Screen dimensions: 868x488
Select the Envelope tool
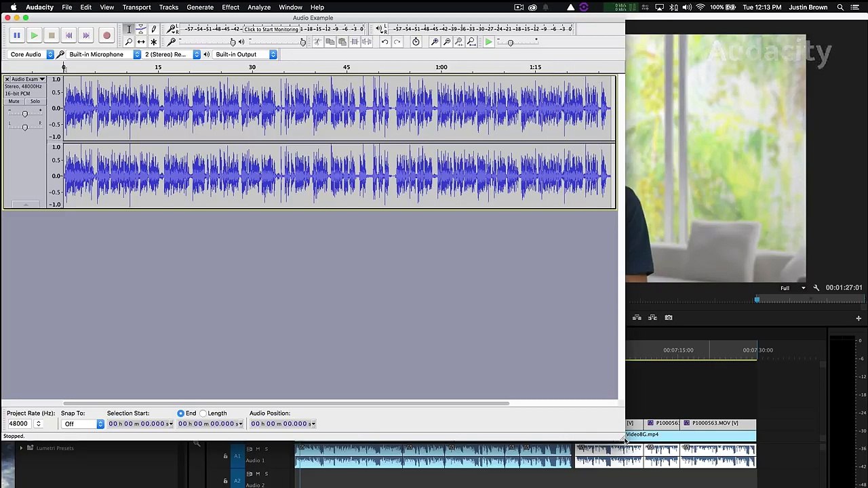pos(141,29)
